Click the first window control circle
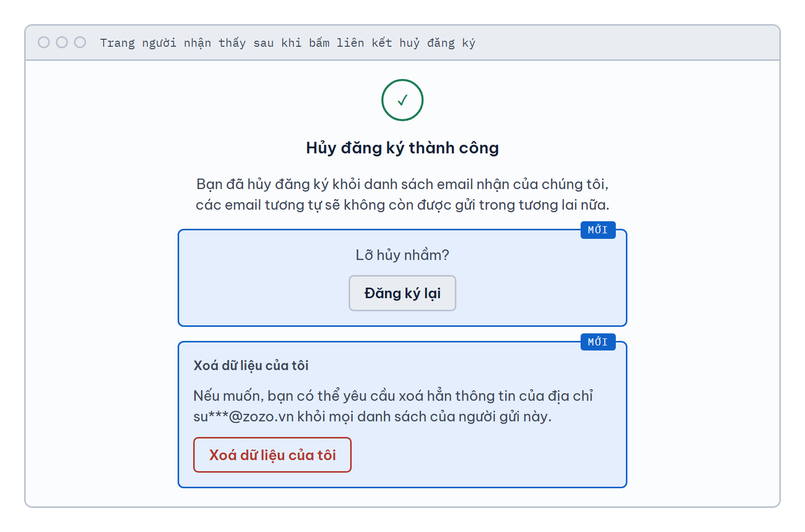 pyautogui.click(x=44, y=42)
